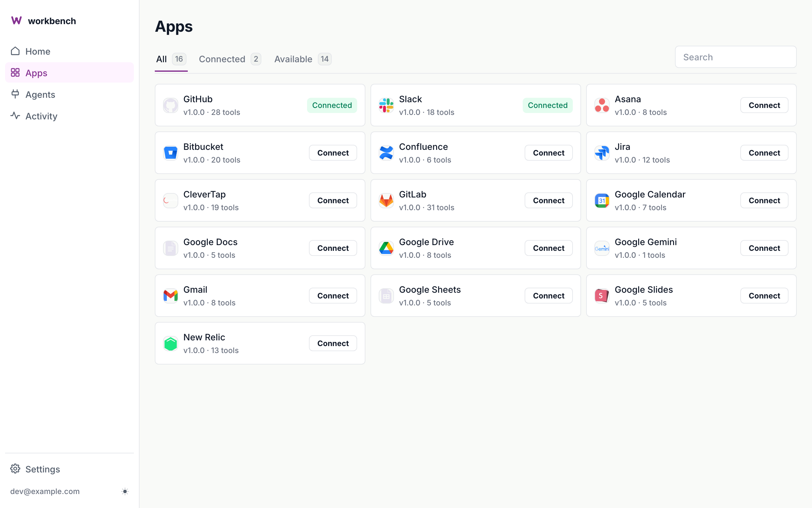This screenshot has height=508, width=812.
Task: Open Activity in the sidebar
Action: [x=69, y=116]
